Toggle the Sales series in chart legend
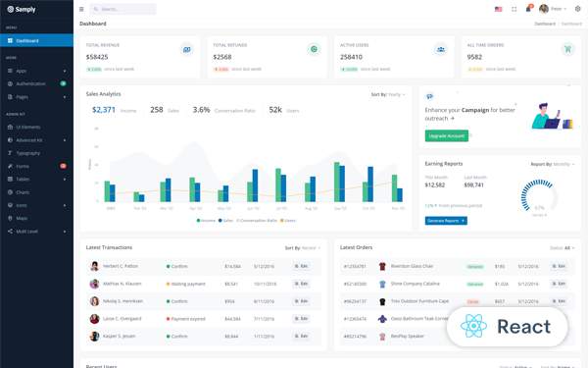Viewport: 588px width, 368px height. [225, 221]
